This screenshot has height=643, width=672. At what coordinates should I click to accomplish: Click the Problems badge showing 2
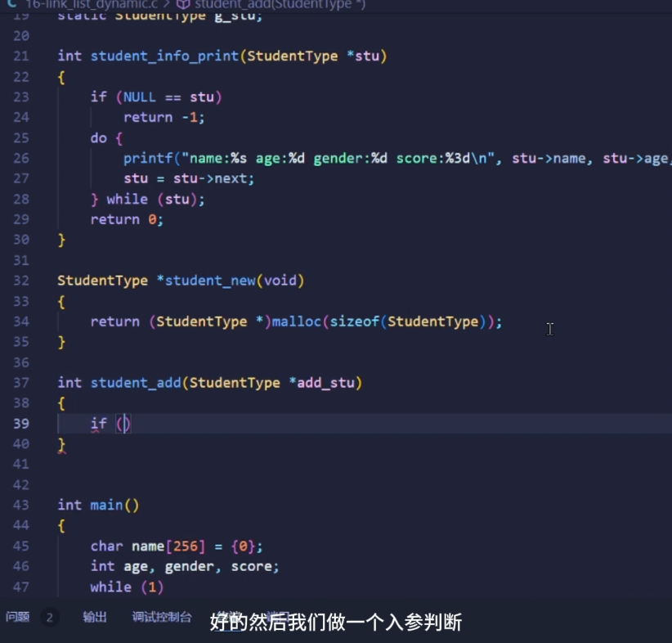coord(49,618)
